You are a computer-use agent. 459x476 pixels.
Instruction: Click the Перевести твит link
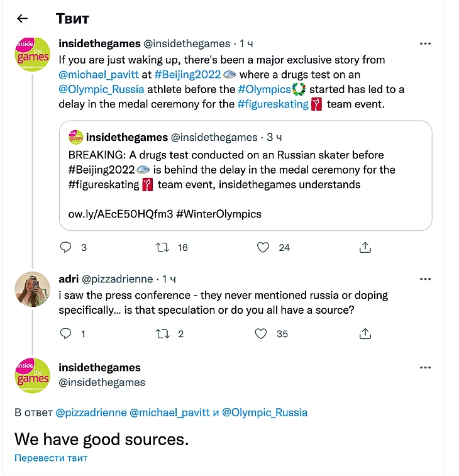point(51,458)
